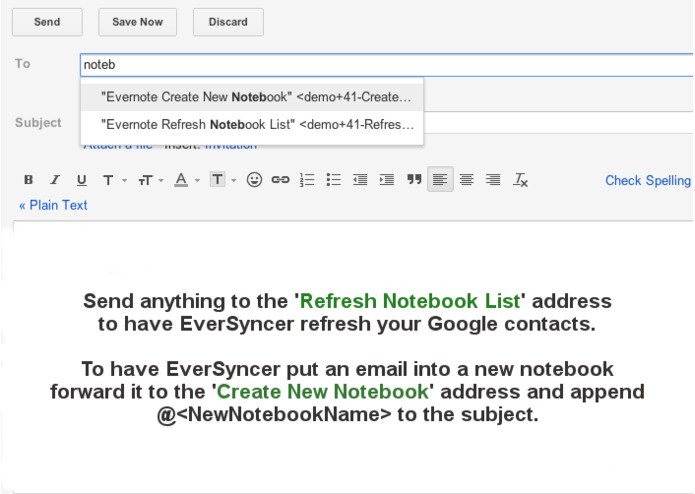
Task: Click the Send button
Action: [x=47, y=22]
